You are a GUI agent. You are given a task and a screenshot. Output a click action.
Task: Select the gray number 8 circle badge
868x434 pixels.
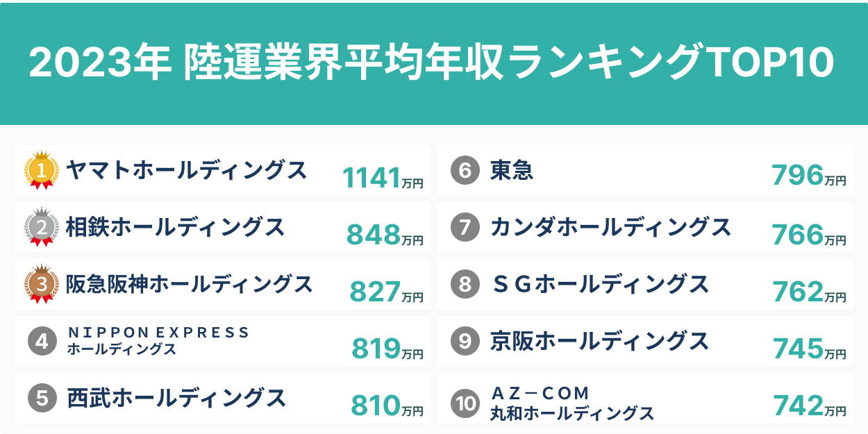tap(465, 284)
